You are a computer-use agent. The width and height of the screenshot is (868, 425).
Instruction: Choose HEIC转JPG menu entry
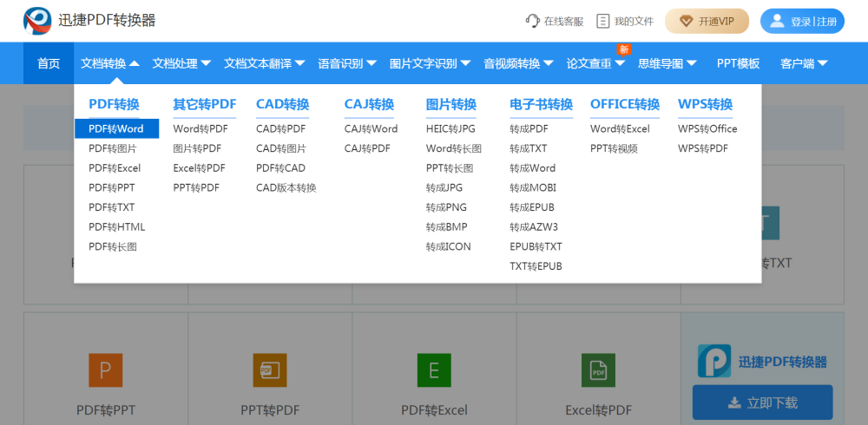tap(450, 129)
